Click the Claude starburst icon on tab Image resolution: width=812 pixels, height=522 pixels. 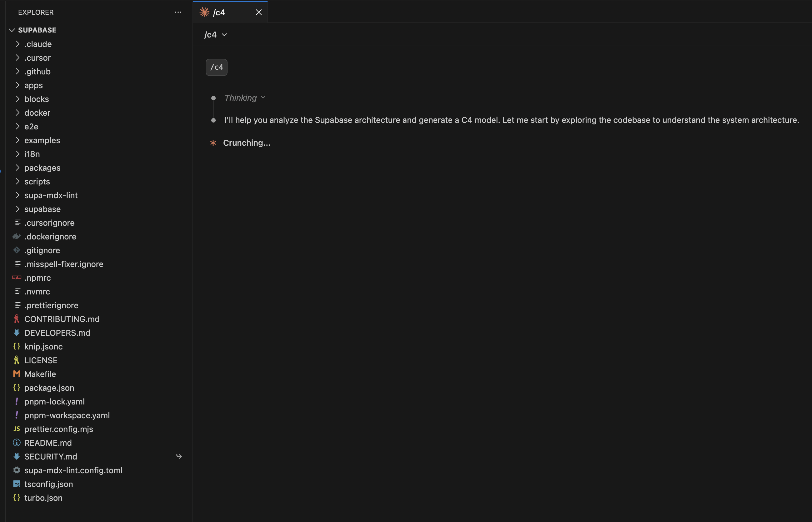pos(204,12)
